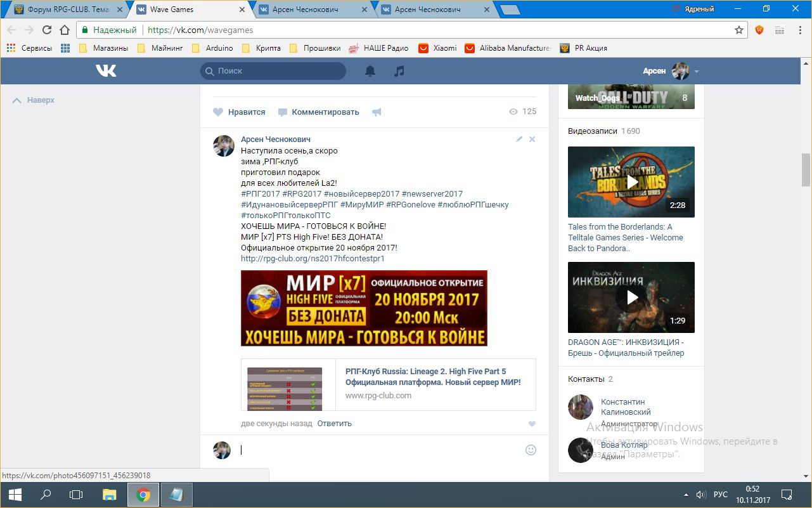Image resolution: width=812 pixels, height=508 pixels.
Task: Click Ответить reply link
Action: 335,424
